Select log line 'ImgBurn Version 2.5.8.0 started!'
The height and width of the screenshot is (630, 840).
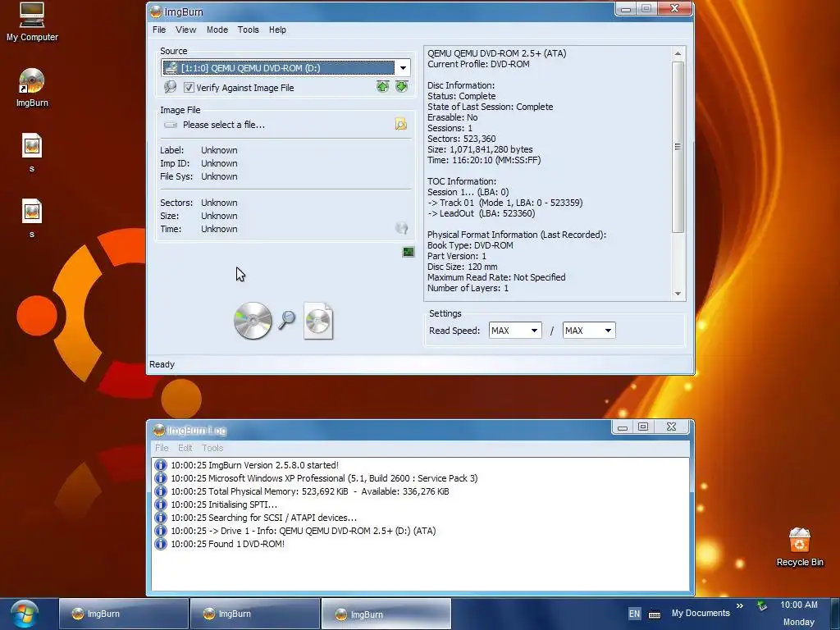point(254,465)
